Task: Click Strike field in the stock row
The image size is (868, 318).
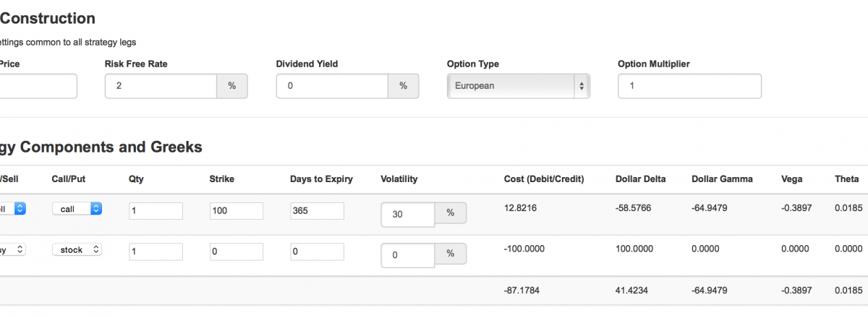Action: (236, 252)
